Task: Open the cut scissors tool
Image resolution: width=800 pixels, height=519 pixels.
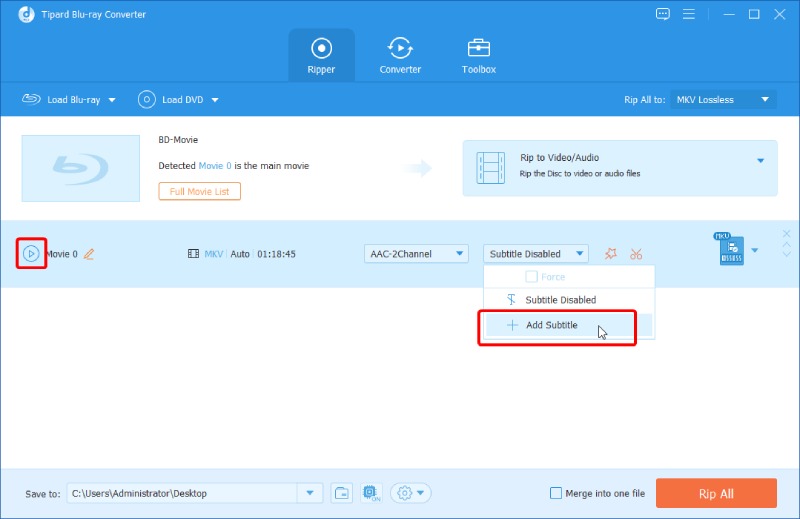Action: click(636, 254)
